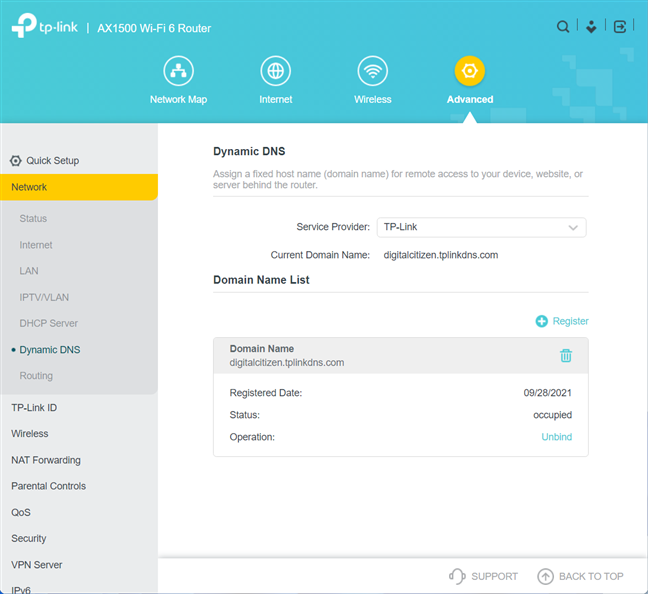648x594 pixels.
Task: Click the Unbind link
Action: (556, 437)
